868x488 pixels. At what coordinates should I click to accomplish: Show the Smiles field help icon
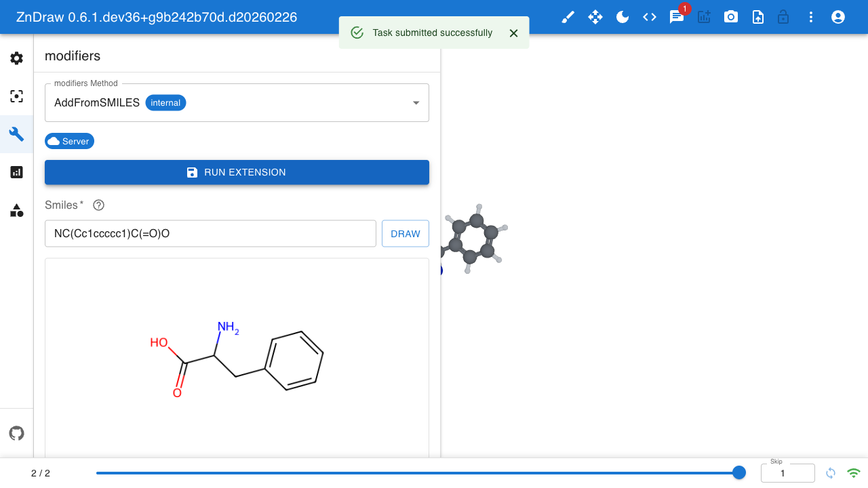98,205
